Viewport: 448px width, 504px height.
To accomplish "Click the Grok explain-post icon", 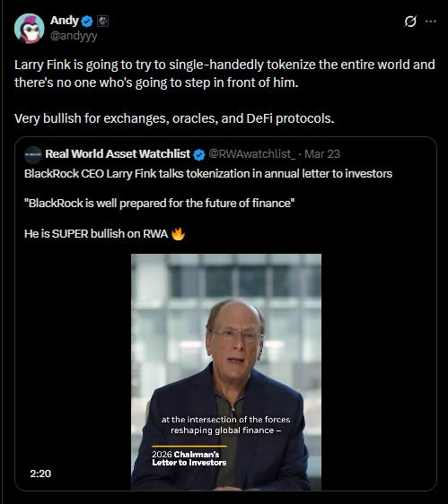I will click(x=410, y=22).
